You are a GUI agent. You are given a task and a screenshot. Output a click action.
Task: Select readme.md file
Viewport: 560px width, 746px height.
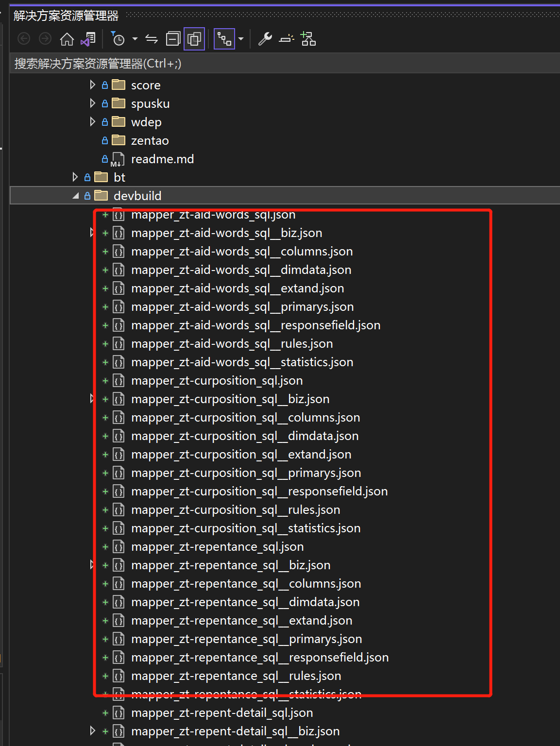pyautogui.click(x=162, y=159)
